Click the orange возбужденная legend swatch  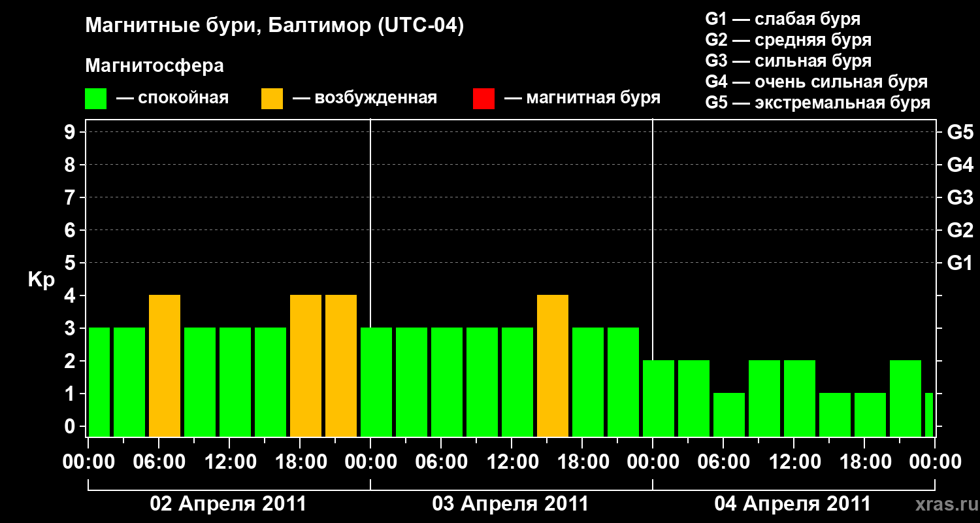pos(272,99)
